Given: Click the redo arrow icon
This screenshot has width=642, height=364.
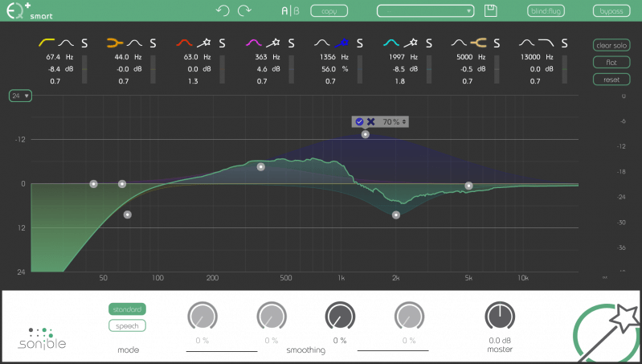Looking at the screenshot, I should click(244, 10).
